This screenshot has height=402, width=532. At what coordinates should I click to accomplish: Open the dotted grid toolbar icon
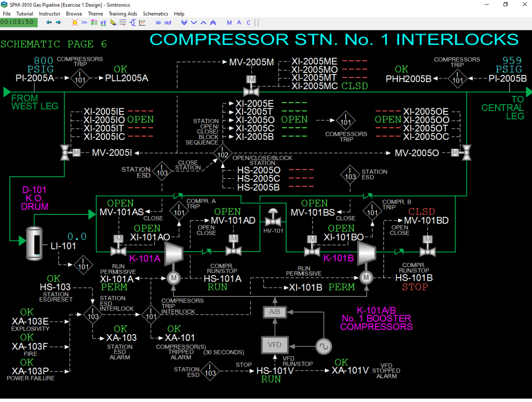pos(123,22)
